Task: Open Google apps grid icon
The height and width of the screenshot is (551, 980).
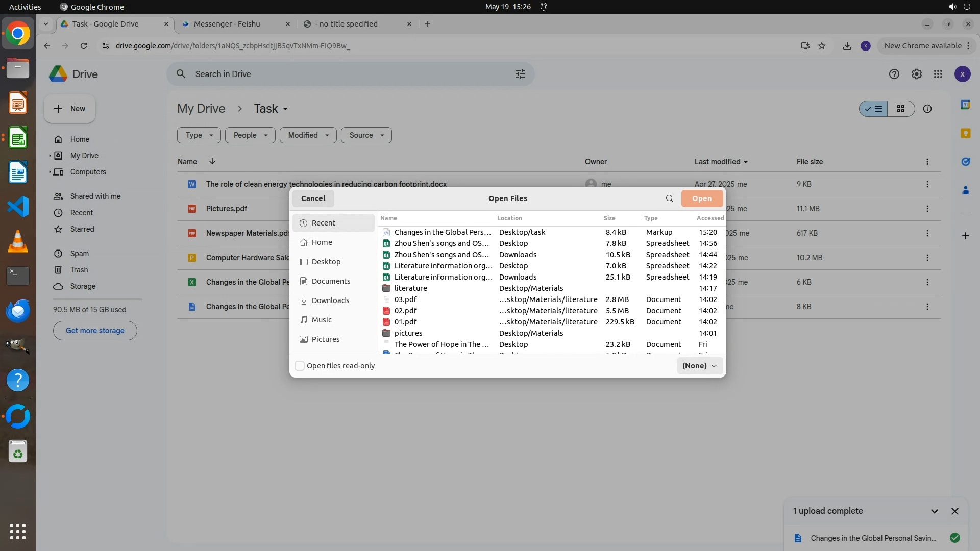Action: click(x=938, y=74)
